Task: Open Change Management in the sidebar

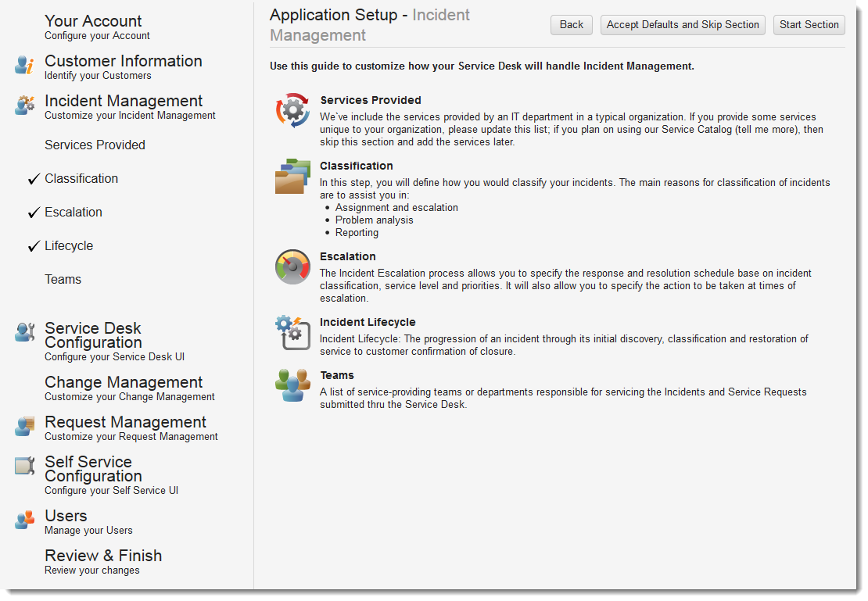Action: (x=124, y=382)
